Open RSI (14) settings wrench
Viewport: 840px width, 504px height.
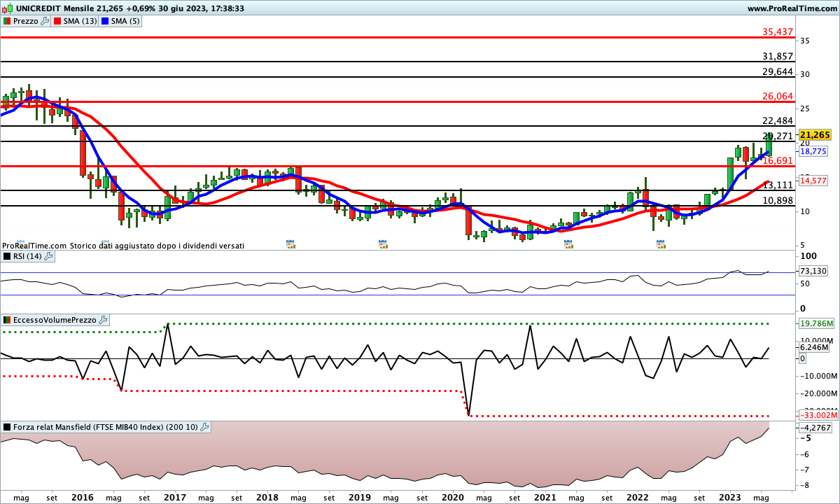pyautogui.click(x=48, y=256)
